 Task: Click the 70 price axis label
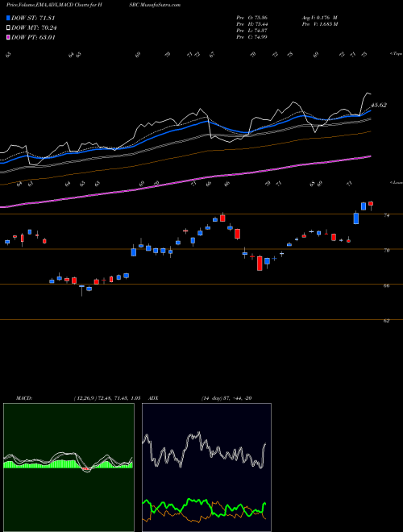coord(386,251)
